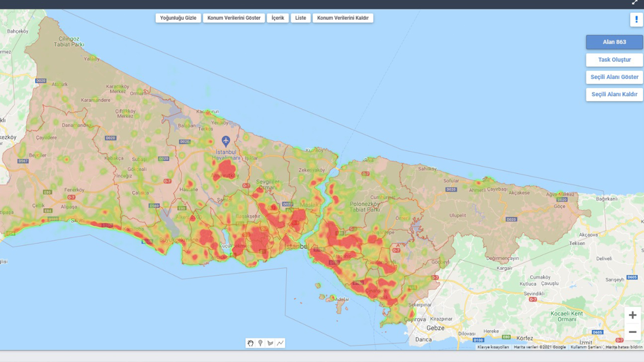Click Harita hatası bildirin link

[x=624, y=347]
